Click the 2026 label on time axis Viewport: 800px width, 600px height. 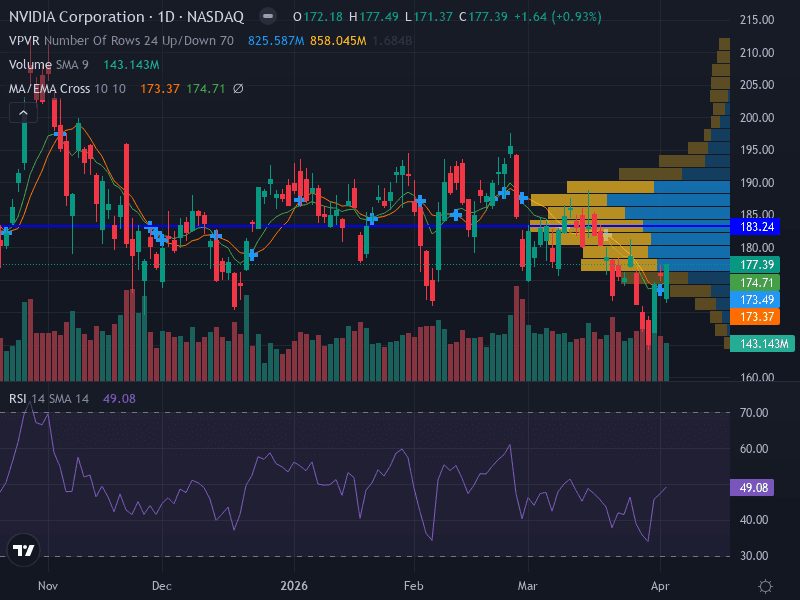coord(294,586)
